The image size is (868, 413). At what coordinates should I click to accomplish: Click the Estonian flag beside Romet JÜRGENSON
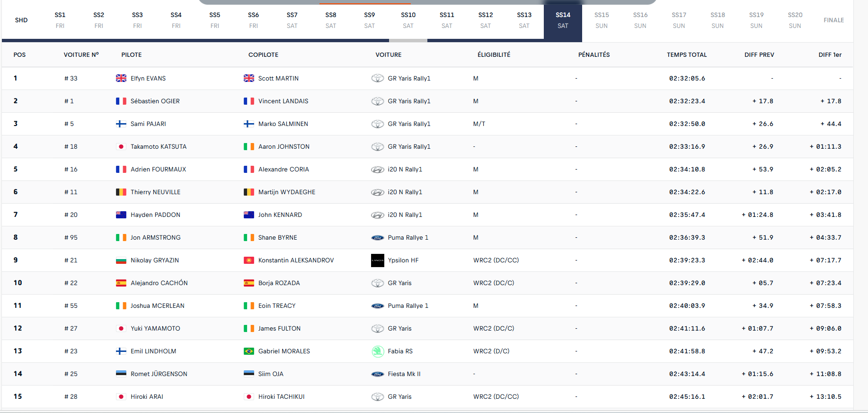pyautogui.click(x=121, y=374)
